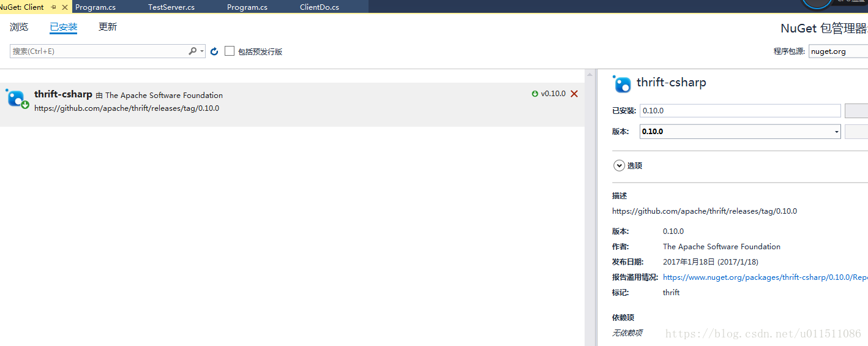This screenshot has height=346, width=868.
Task: Open the first Program.cs tab
Action: click(95, 7)
